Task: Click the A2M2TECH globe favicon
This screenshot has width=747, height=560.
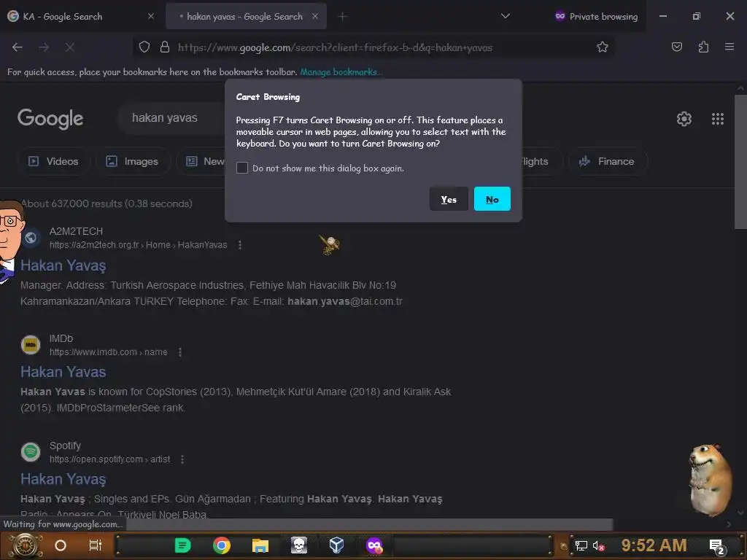Action: pos(31,237)
